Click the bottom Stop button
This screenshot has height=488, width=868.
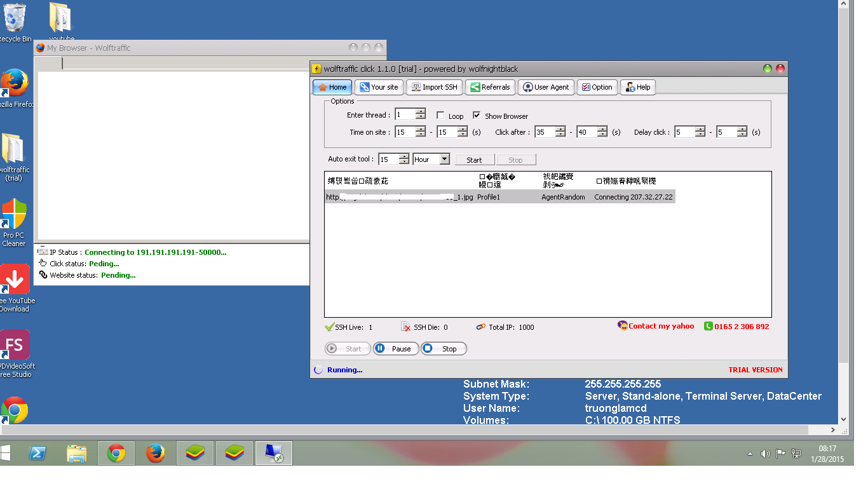point(444,349)
